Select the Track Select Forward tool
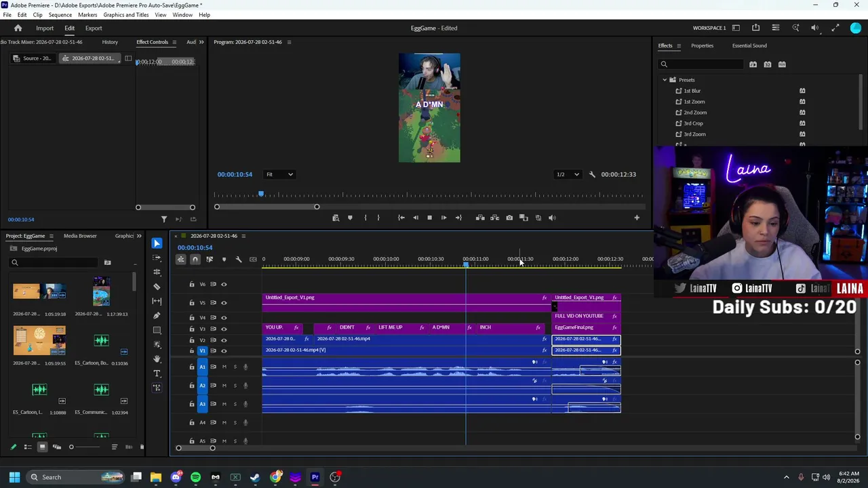 [x=157, y=258]
